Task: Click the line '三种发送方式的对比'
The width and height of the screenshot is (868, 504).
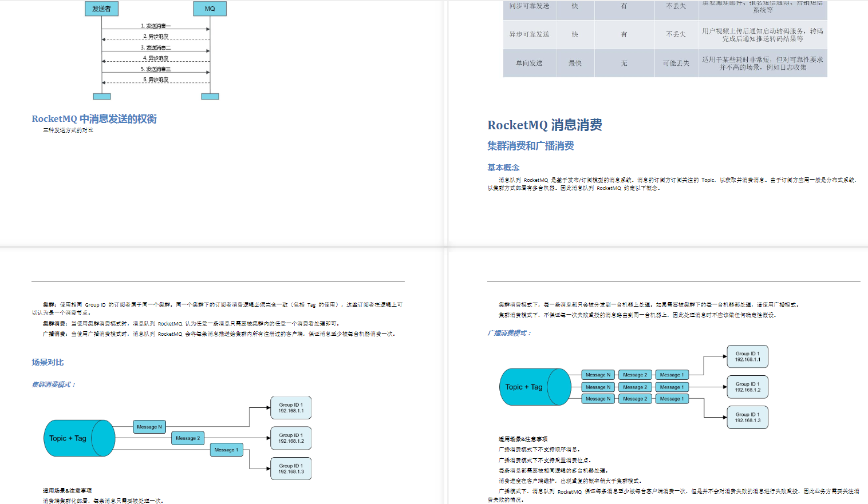Action: coord(68,130)
